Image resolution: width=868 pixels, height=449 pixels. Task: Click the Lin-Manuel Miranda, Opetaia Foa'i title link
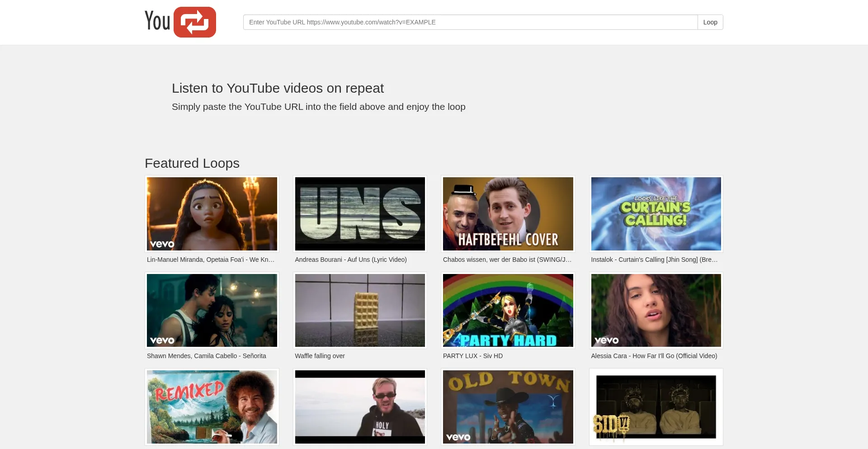click(x=211, y=260)
